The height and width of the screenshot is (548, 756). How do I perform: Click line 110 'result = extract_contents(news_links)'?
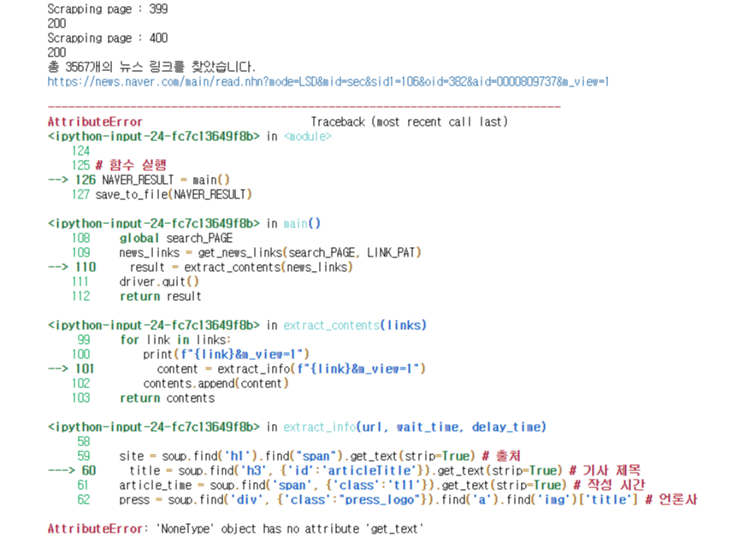(241, 267)
